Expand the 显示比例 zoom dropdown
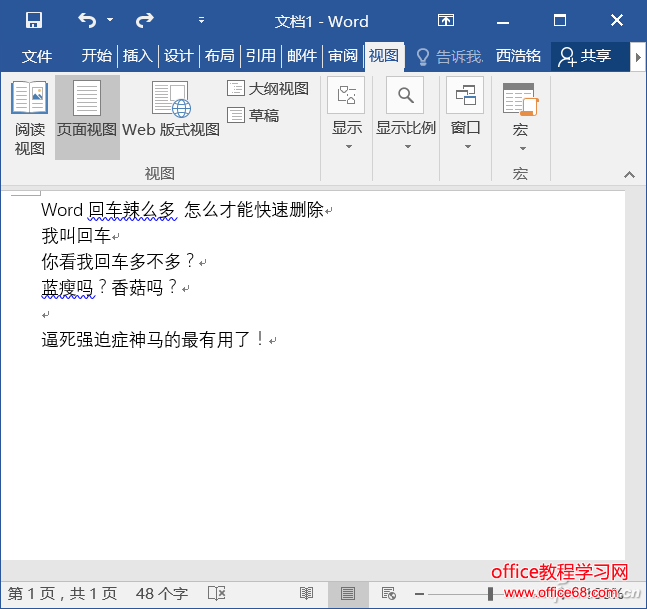Viewport: 647px width, 609px height. (405, 118)
